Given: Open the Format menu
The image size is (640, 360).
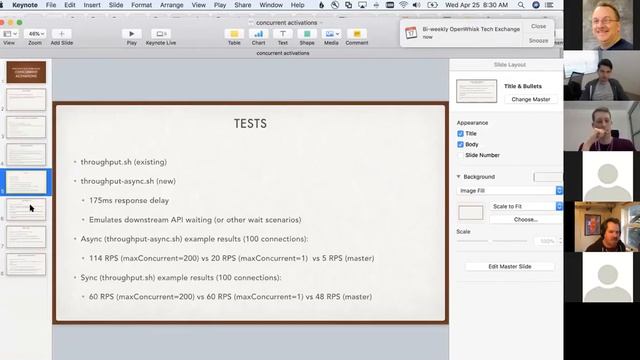Looking at the screenshot, I should 141,5.
